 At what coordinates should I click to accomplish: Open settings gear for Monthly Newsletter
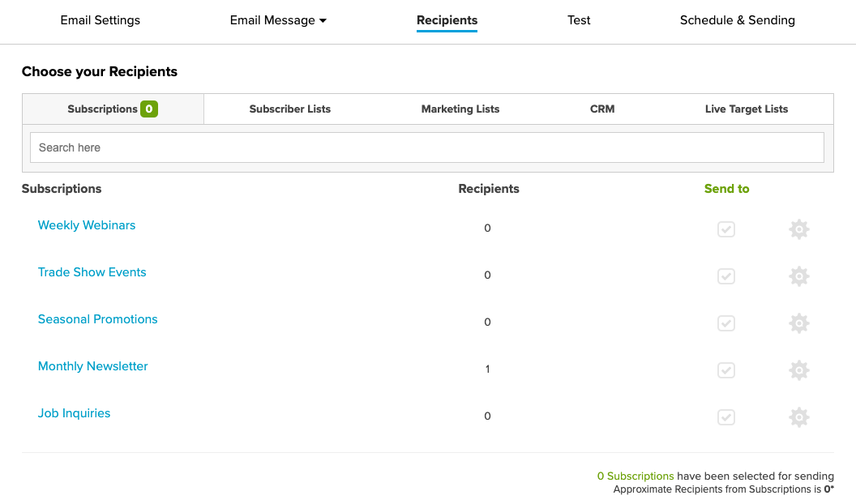pyautogui.click(x=798, y=369)
